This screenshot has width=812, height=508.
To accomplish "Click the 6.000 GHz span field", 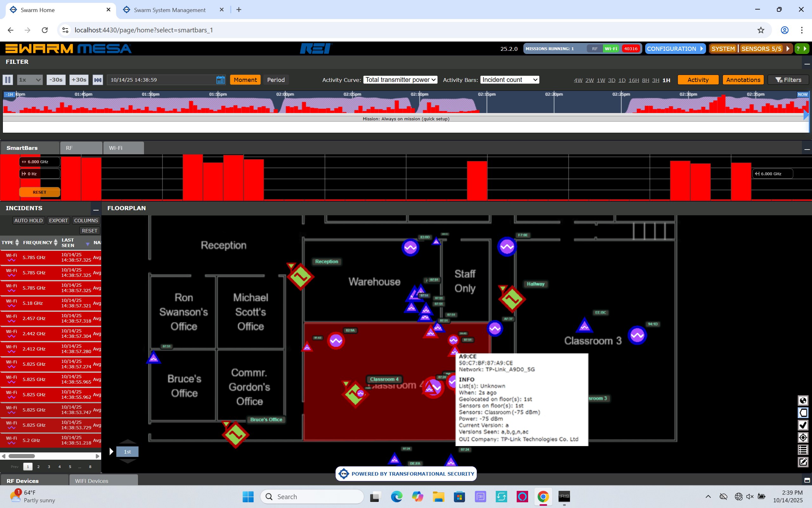I will click(x=40, y=162).
